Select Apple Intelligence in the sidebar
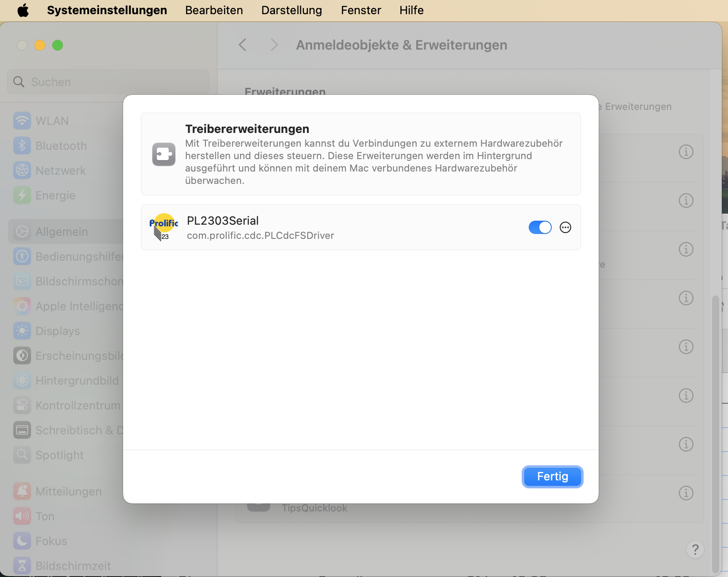728x577 pixels. coord(66,306)
